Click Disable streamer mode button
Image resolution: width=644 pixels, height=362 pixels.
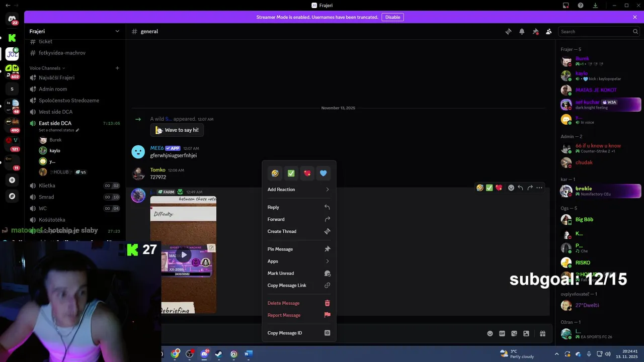[392, 17]
